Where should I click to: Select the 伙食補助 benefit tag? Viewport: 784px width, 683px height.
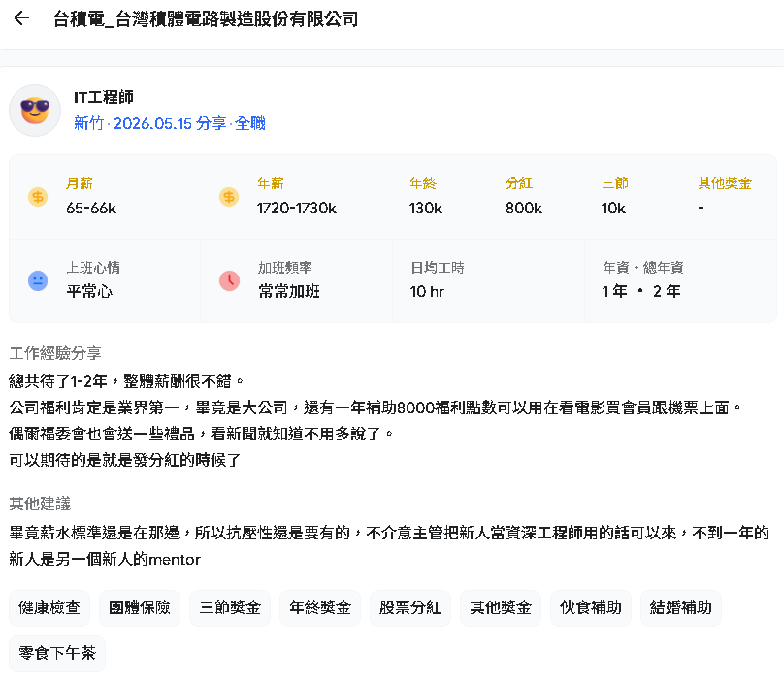click(591, 608)
